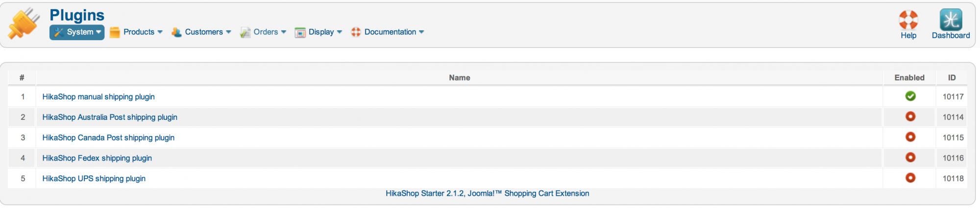The width and height of the screenshot is (980, 208).
Task: Enable the UPS shipping plugin status
Action: [x=910, y=178]
